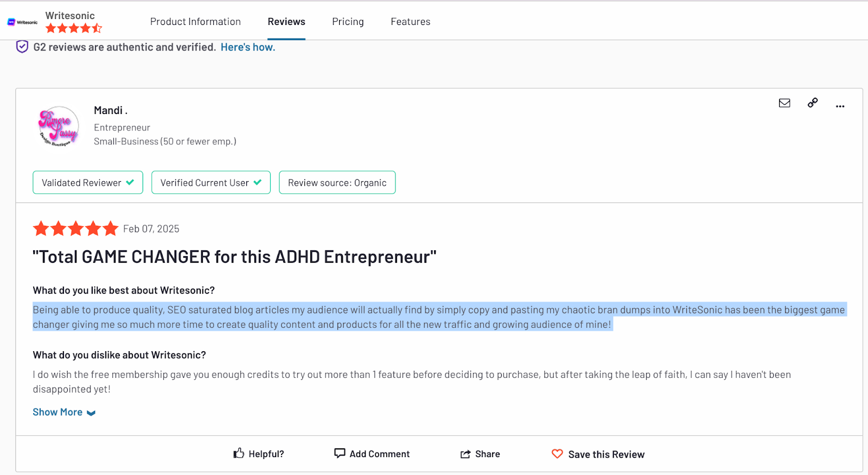Open the "Total GAME CHANGER" review title

pos(234,257)
